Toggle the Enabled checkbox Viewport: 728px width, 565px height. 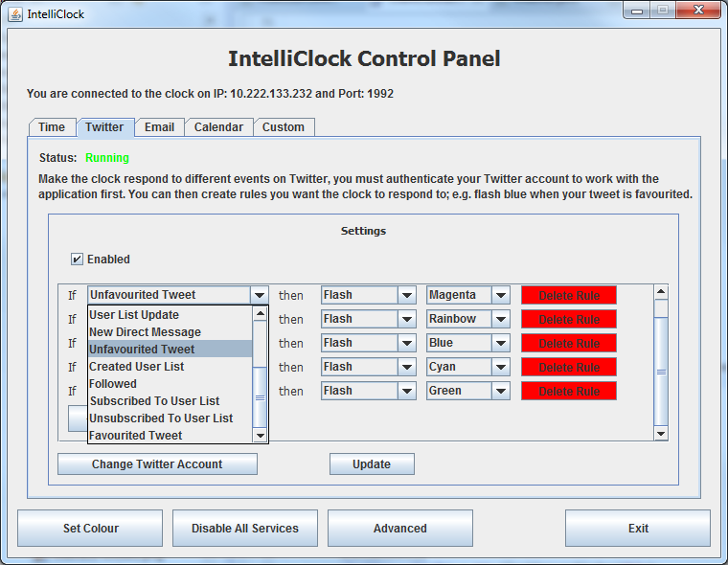[77, 260]
